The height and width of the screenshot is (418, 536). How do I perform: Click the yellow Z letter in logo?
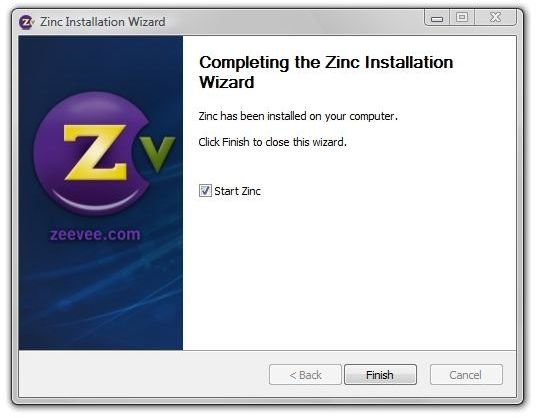pos(95,152)
